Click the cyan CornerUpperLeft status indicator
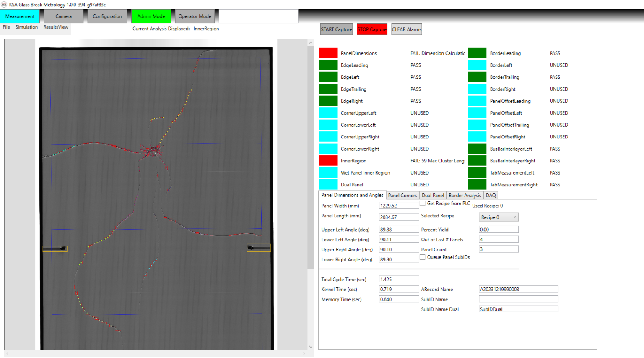 pos(328,113)
